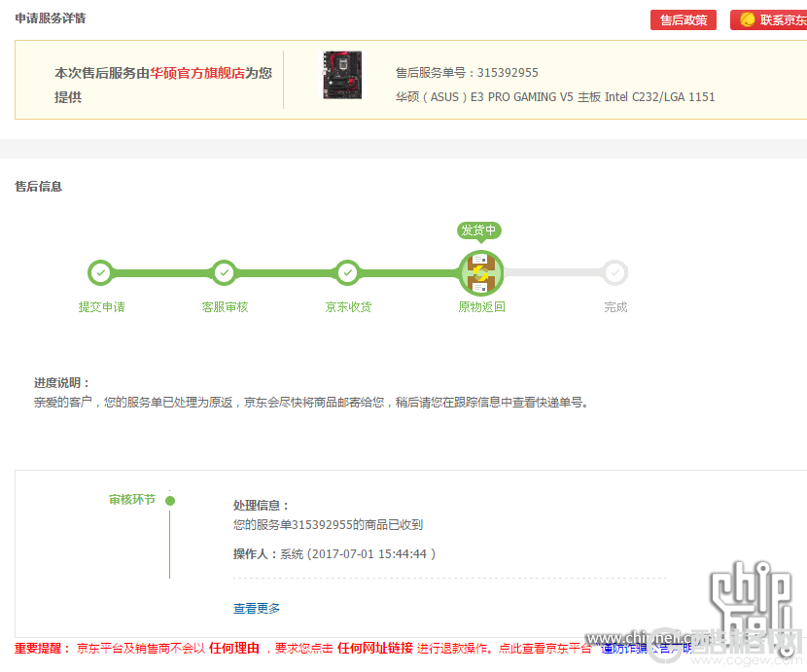Click the 完成 step label
This screenshot has width=807, height=672.
click(615, 307)
